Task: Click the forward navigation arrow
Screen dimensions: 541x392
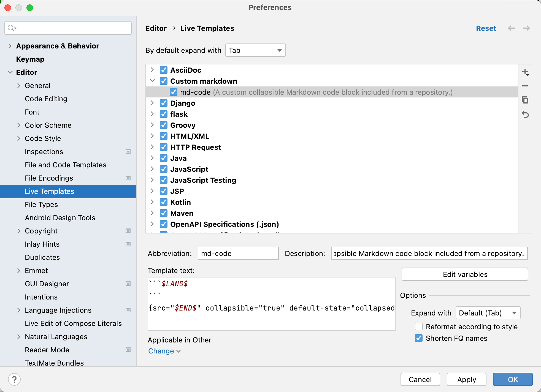Action: point(526,28)
